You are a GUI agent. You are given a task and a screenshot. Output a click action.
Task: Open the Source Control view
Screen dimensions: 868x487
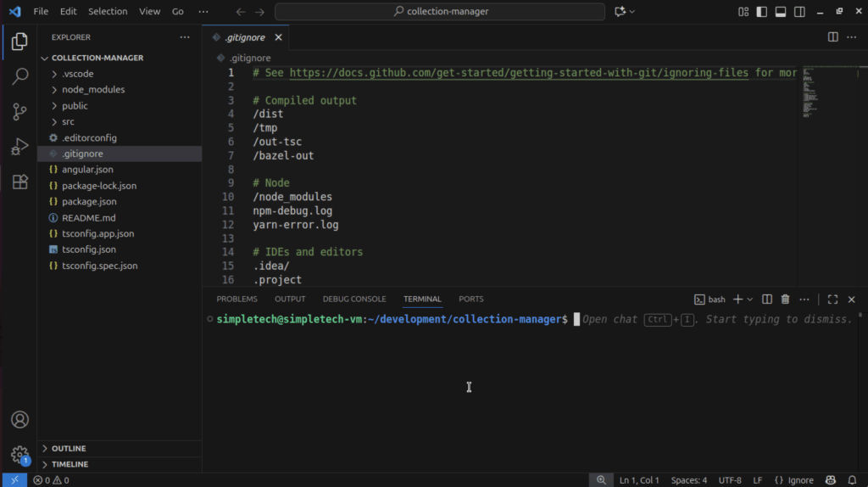pyautogui.click(x=19, y=111)
